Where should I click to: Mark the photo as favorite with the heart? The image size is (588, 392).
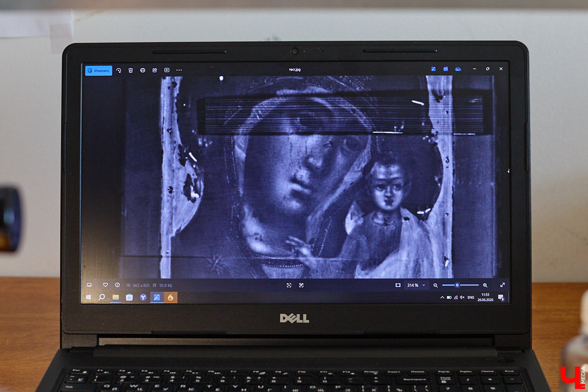pos(105,285)
